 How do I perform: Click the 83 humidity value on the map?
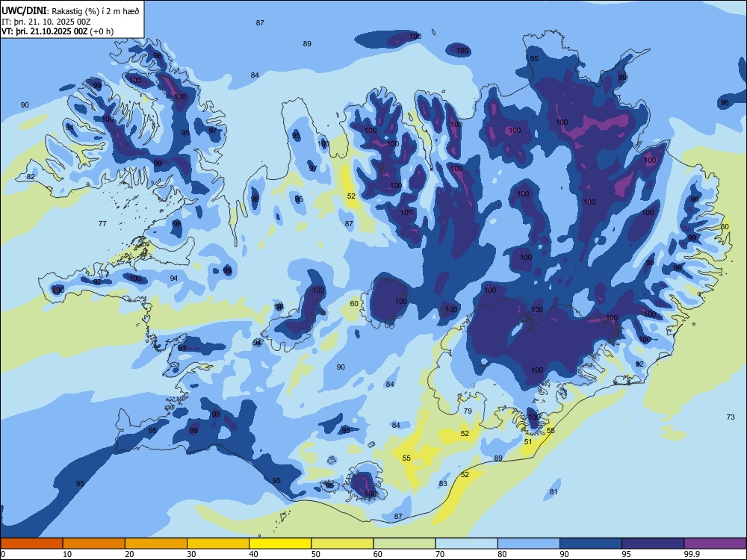click(x=443, y=483)
